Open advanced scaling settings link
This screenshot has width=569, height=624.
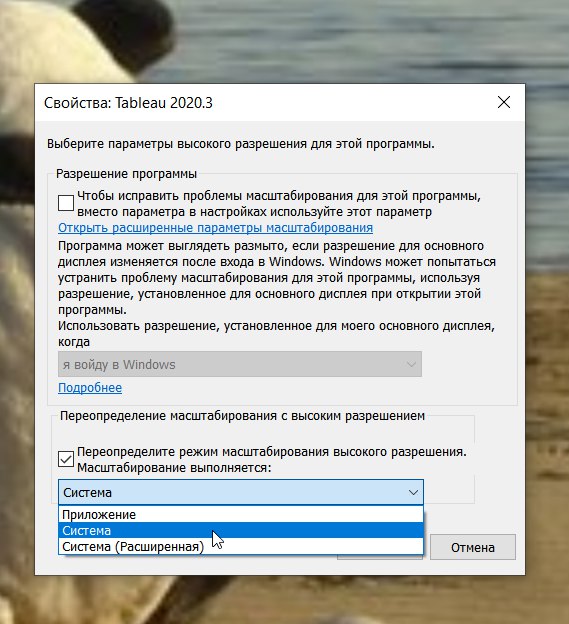pos(215,228)
